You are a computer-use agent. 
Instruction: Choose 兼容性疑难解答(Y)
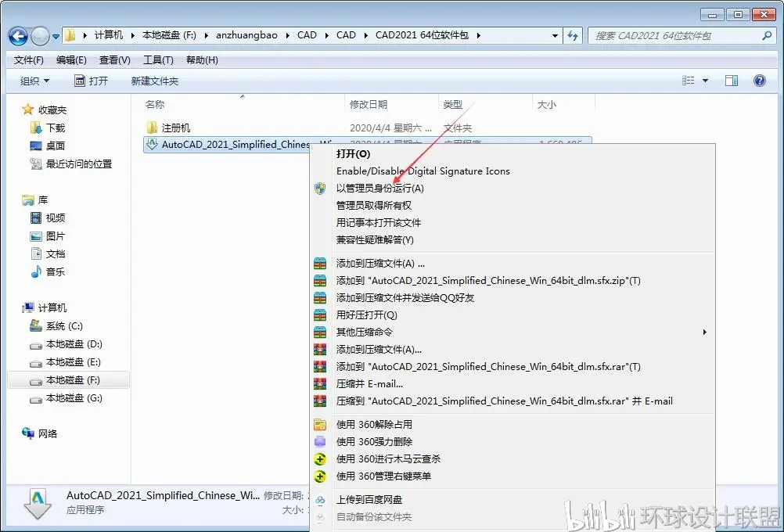coord(375,240)
